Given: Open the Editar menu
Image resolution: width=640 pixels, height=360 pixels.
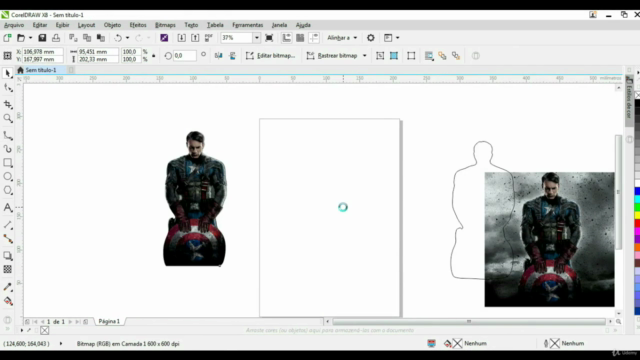Looking at the screenshot, I should coord(40,25).
